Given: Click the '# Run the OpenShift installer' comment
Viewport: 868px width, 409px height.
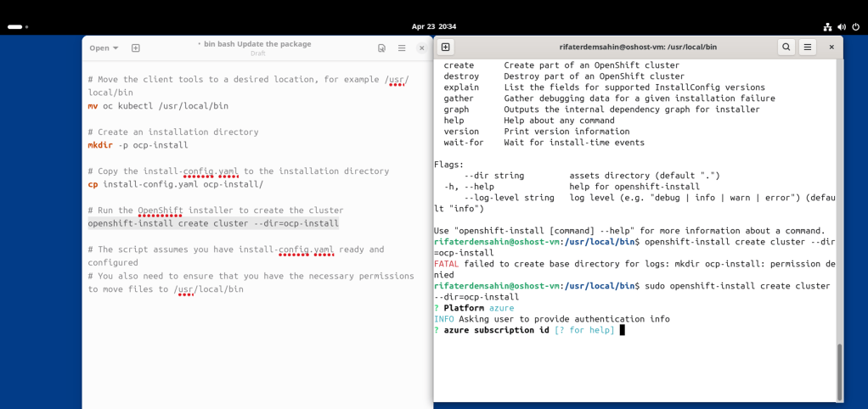Looking at the screenshot, I should click(216, 210).
